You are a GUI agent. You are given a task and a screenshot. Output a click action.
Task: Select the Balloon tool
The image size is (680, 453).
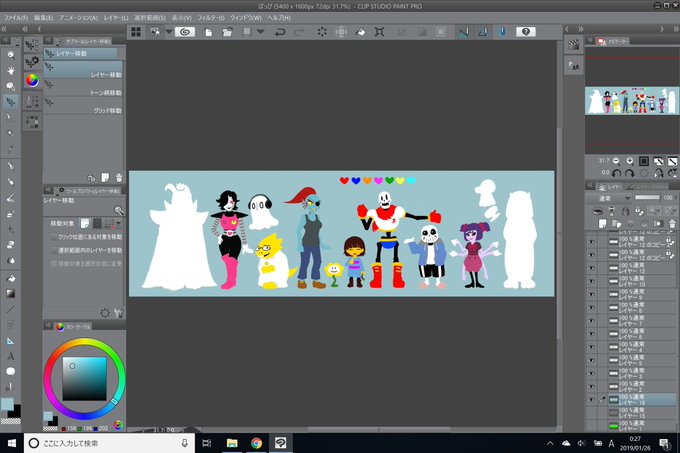click(x=10, y=372)
